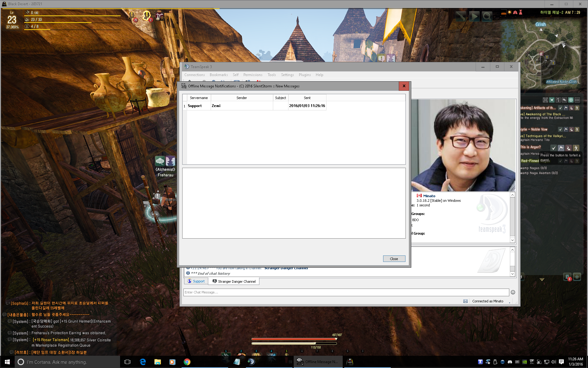
Task: Click the red castle tower status icon
Action: 520,12
